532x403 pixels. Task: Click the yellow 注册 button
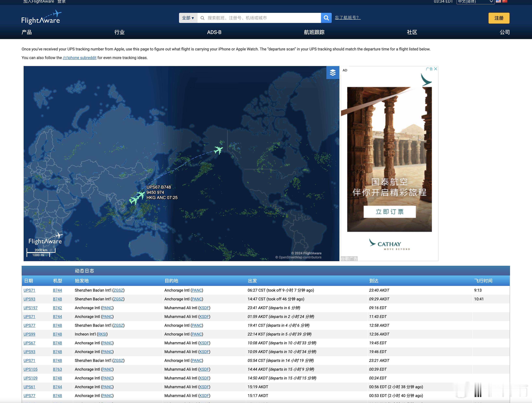click(499, 18)
